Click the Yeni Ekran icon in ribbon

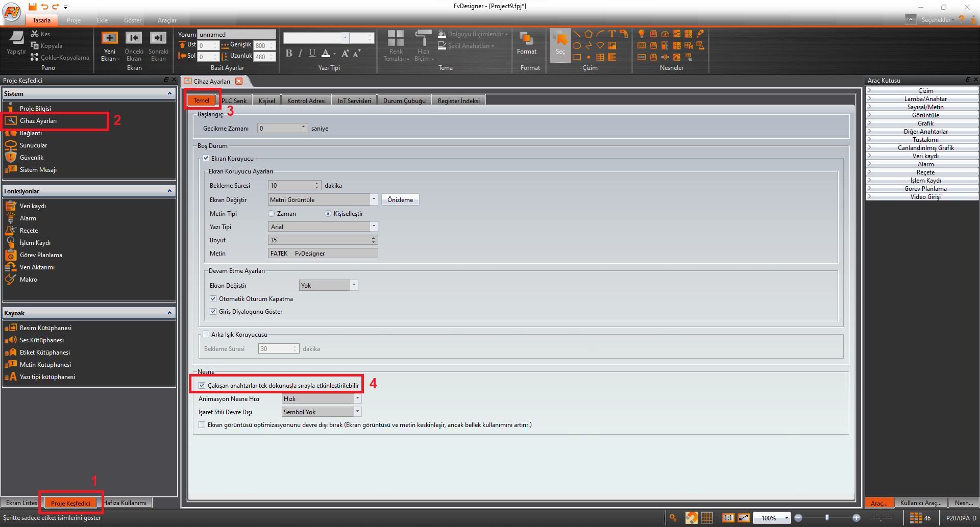[110, 38]
